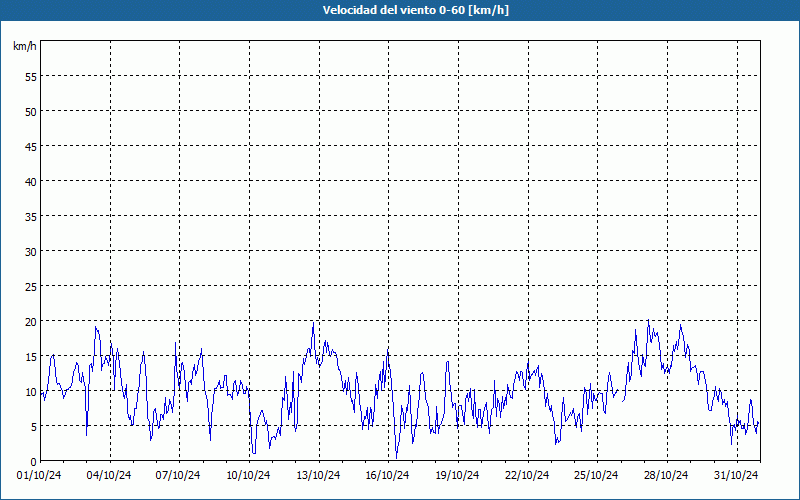The image size is (800, 500).
Task: Click the 25 value on the y-axis
Action: (x=31, y=287)
